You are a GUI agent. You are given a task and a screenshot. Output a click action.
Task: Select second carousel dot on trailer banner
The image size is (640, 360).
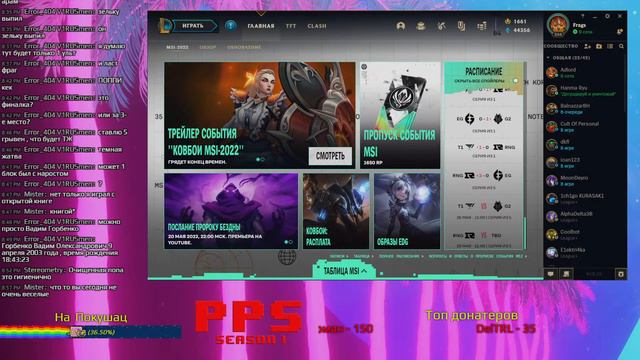tap(262, 160)
